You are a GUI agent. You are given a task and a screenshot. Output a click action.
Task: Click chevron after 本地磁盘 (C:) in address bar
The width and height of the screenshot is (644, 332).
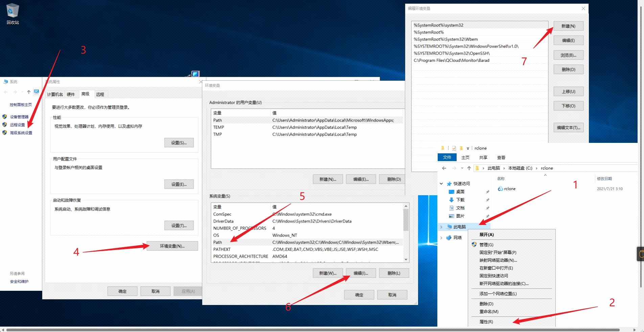536,168
